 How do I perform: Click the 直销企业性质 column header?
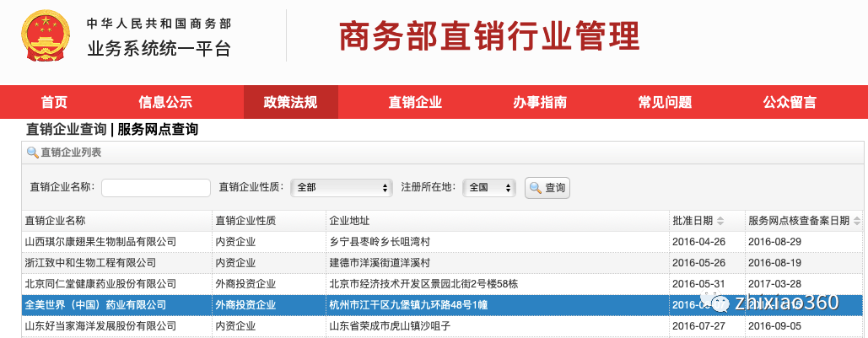coord(269,221)
